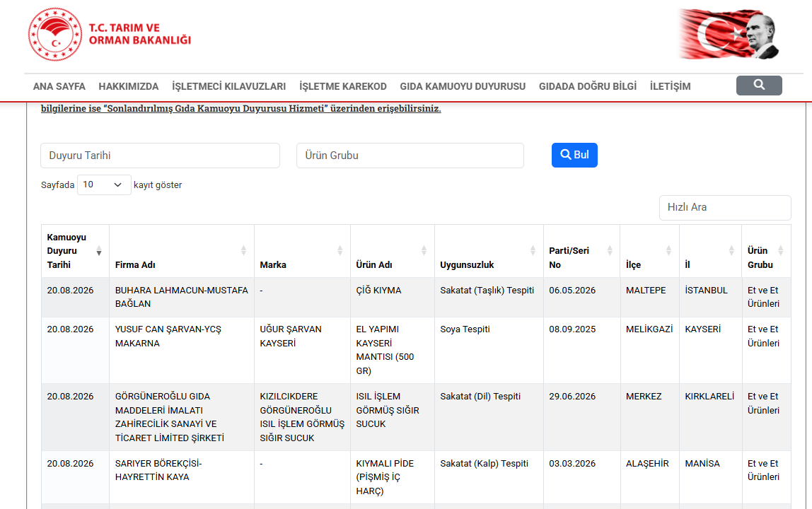This screenshot has width=812, height=509.
Task: Click the blue Bul search button
Action: pyautogui.click(x=574, y=155)
